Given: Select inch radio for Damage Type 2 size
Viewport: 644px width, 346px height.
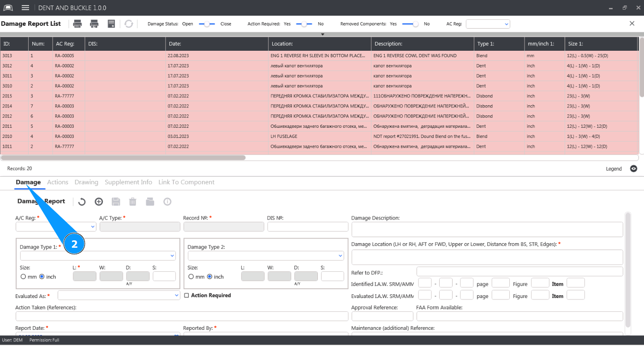Looking at the screenshot, I should [x=210, y=277].
